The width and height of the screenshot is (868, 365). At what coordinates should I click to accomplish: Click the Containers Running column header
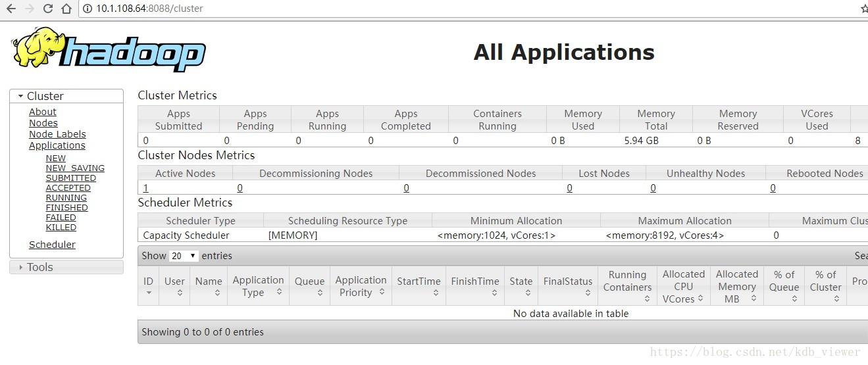(x=498, y=120)
